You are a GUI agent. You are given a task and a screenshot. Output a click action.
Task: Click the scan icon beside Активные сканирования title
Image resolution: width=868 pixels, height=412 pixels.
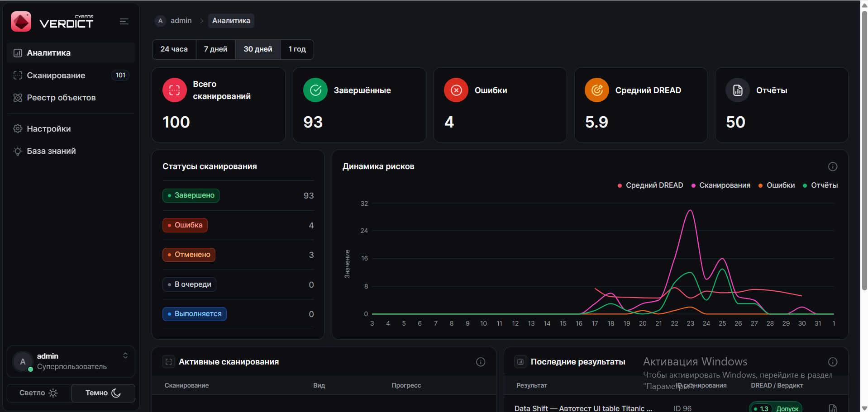pos(169,362)
